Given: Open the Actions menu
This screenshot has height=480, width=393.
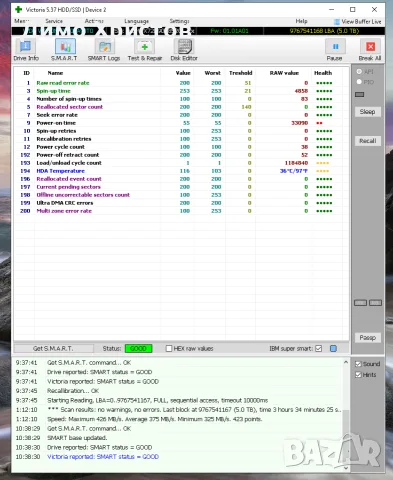Looking at the screenshot, I should coord(94,21).
